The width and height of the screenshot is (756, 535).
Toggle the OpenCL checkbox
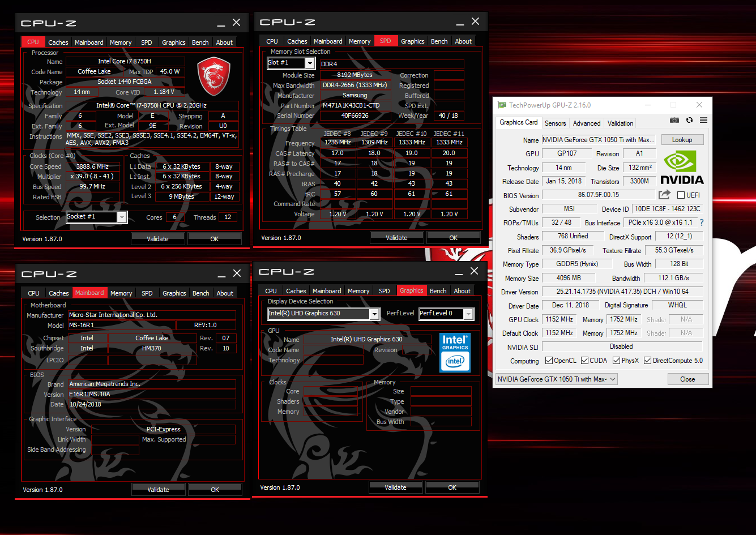click(549, 361)
